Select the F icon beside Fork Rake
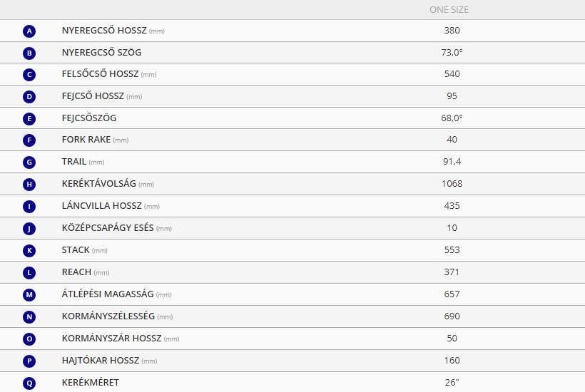Viewport: 585px width, 392px height. pyautogui.click(x=29, y=140)
